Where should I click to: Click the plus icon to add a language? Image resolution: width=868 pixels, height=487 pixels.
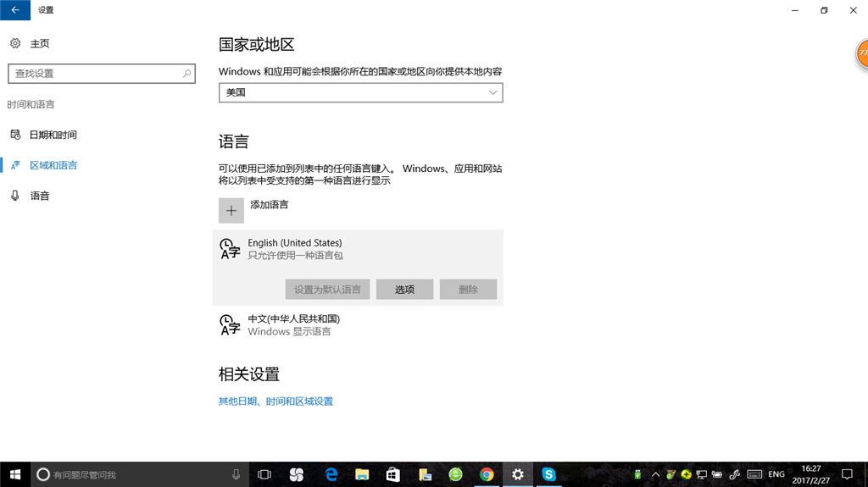(x=231, y=211)
